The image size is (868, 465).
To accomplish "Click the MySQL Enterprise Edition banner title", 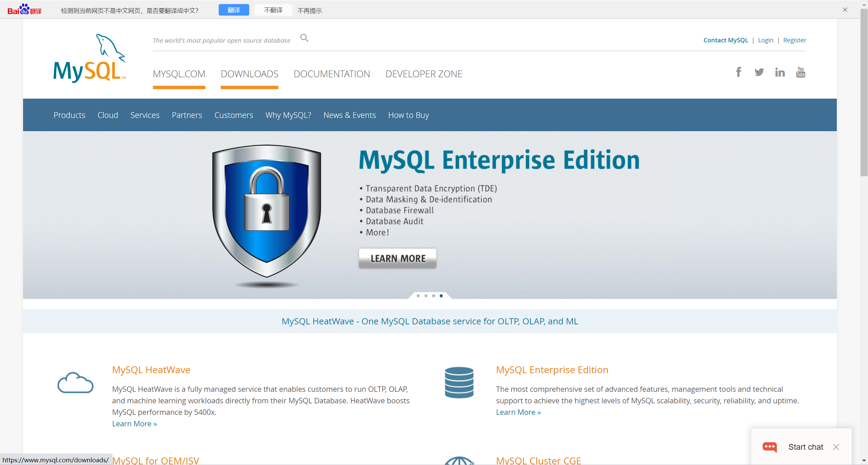I will pos(499,160).
